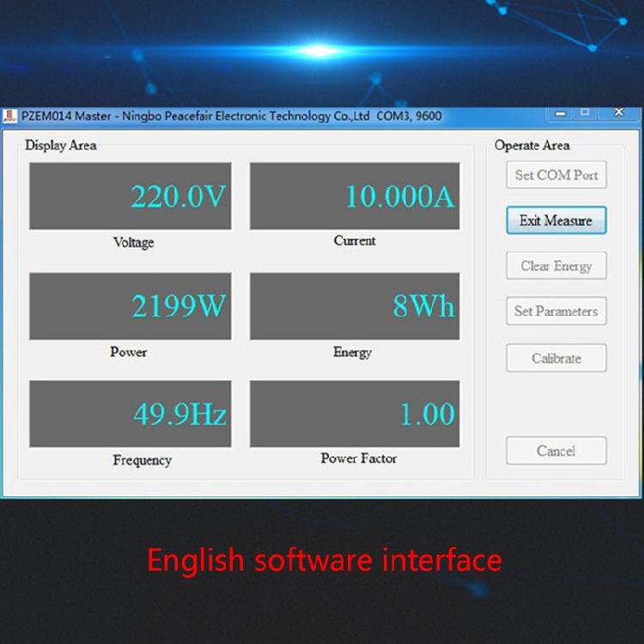Open Set Parameters

pos(556,312)
